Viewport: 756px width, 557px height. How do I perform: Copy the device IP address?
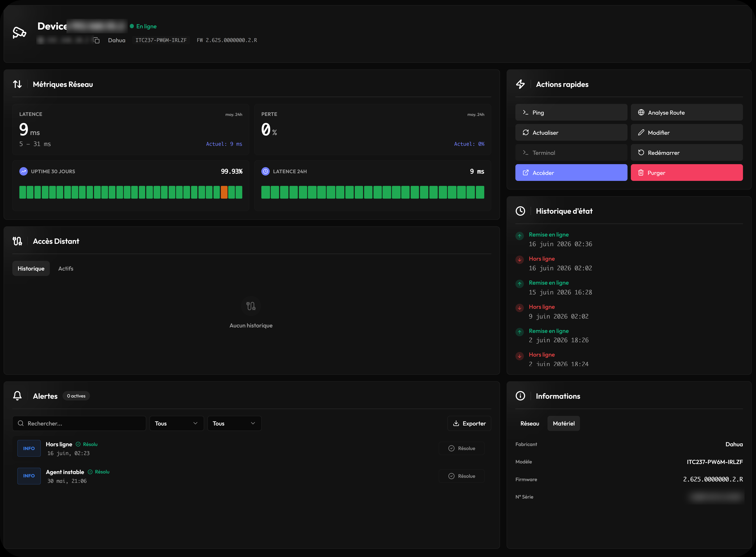(97, 40)
